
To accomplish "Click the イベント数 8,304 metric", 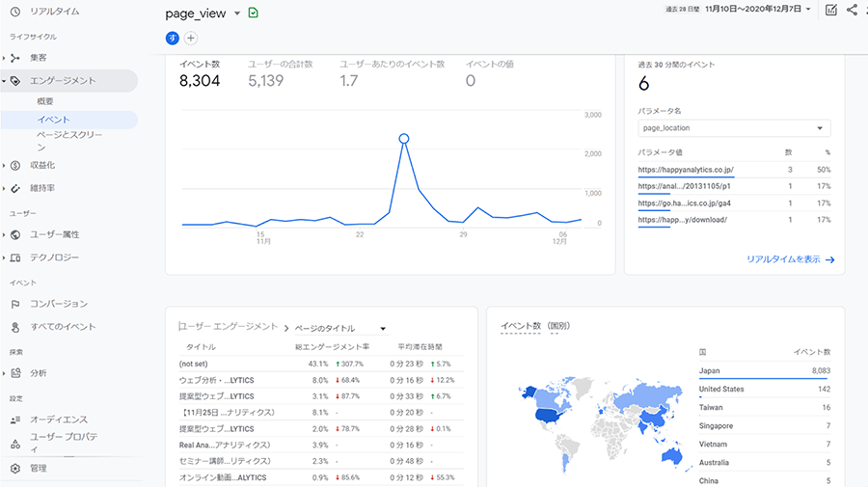I will point(200,74).
